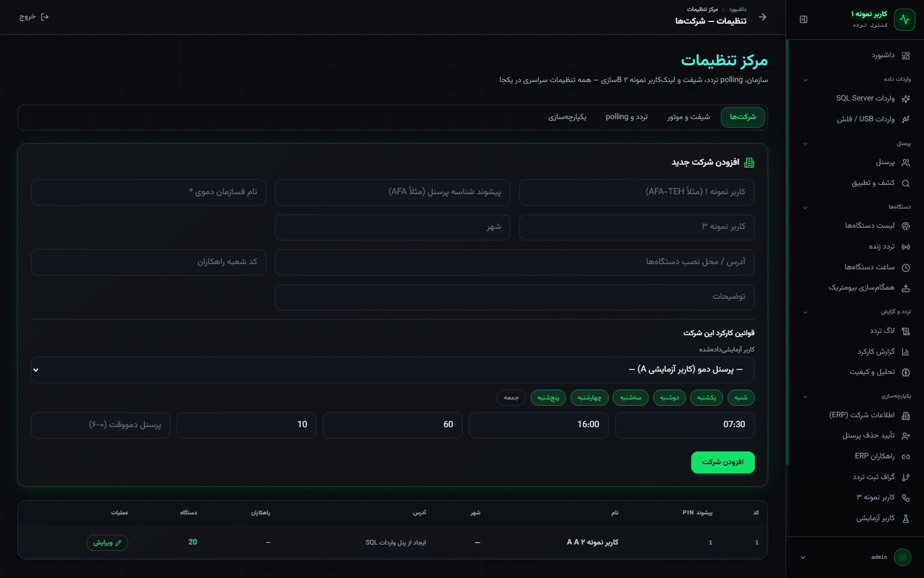This screenshot has width=924, height=578.
Task: Click work report (گزارش کارکرد) chart icon
Action: pyautogui.click(x=906, y=351)
